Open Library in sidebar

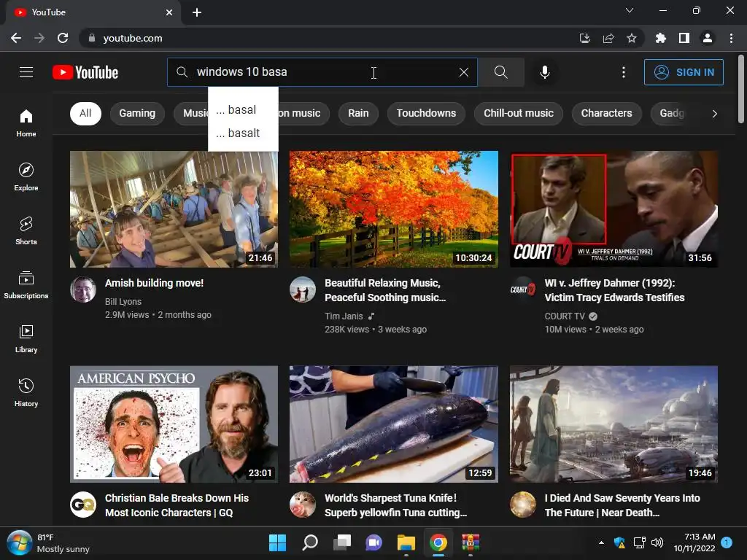(x=26, y=338)
